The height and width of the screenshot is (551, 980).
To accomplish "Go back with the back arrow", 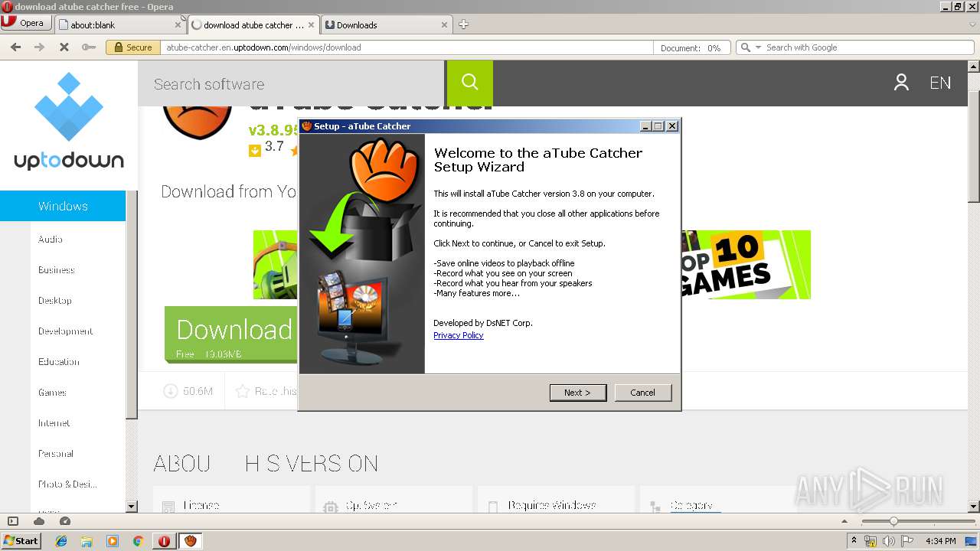I will click(x=15, y=47).
